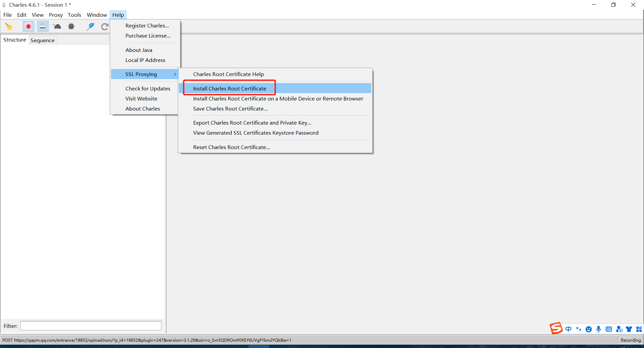Click the Sogou soft keyboard icon
644x348 pixels.
tap(608, 329)
